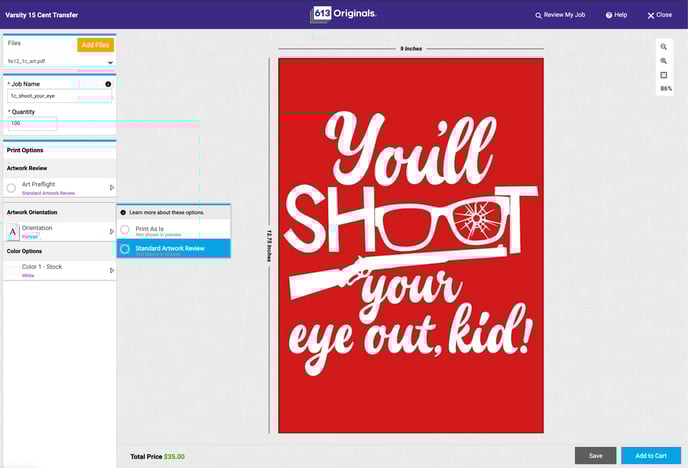Open Review My Job in header
Screen dimensions: 688x468
[560, 15]
